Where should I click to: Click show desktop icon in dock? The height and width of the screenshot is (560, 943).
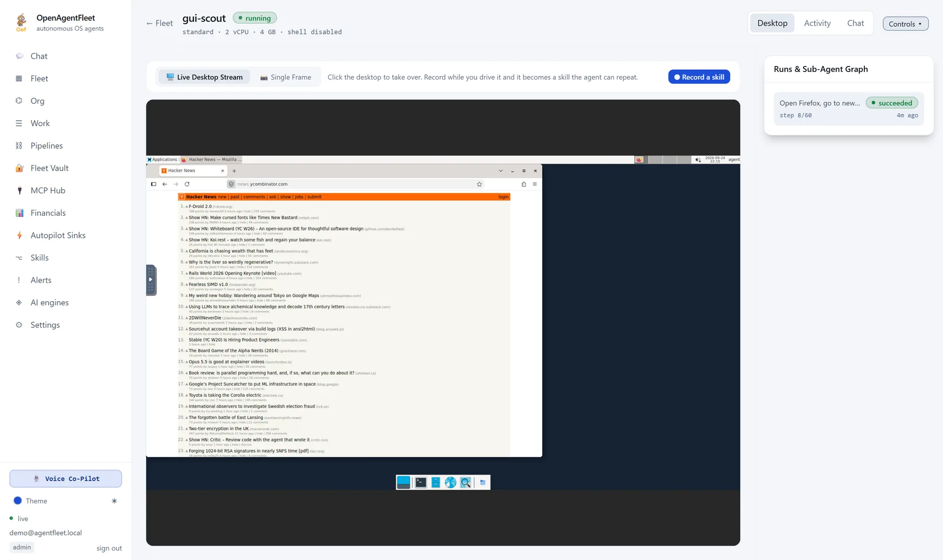click(403, 482)
